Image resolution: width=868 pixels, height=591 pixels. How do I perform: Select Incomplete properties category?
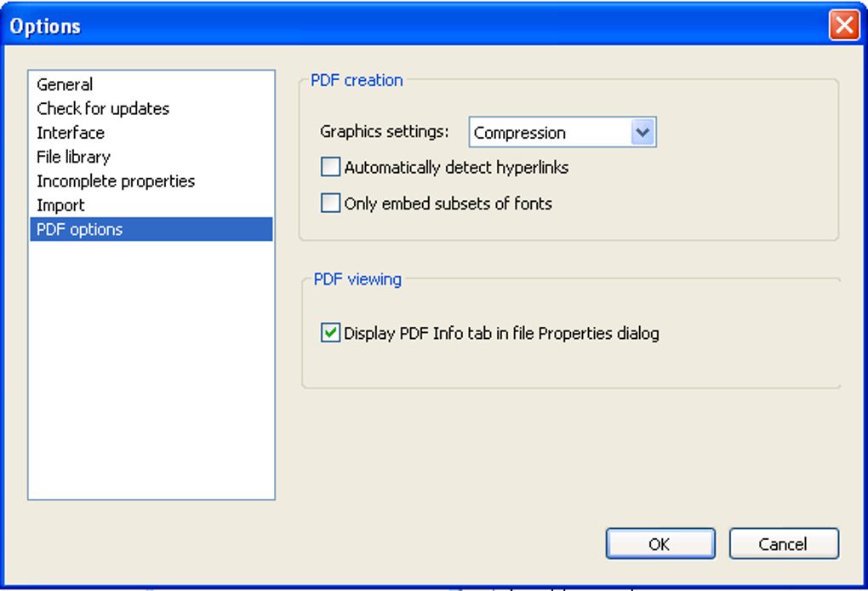(x=116, y=181)
